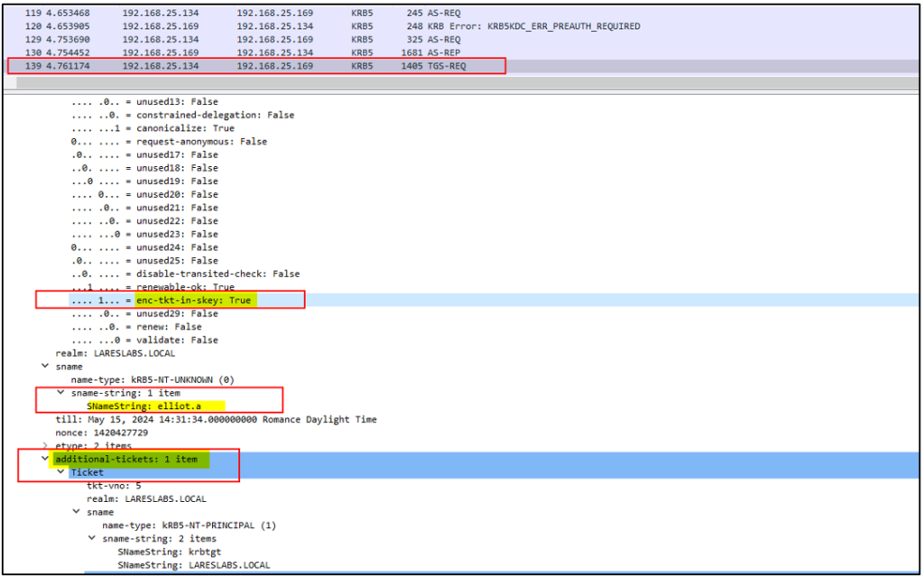Click destination IP 192.168.25.134 in packet 130

[x=274, y=52]
